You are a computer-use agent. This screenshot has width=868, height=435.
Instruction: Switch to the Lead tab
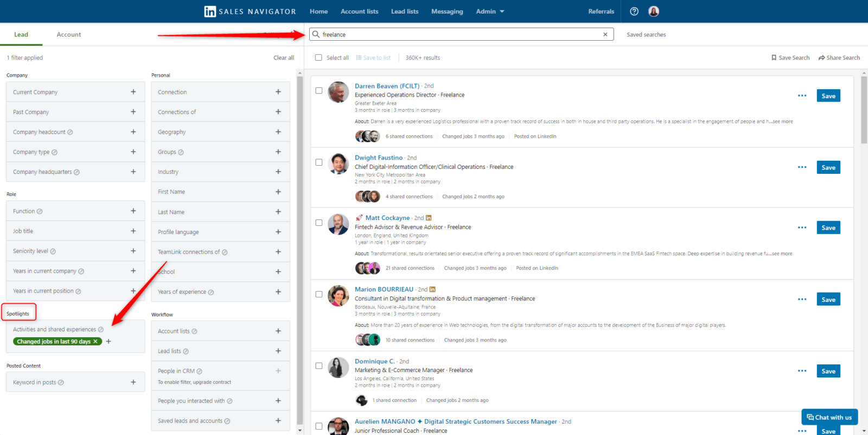(x=21, y=34)
